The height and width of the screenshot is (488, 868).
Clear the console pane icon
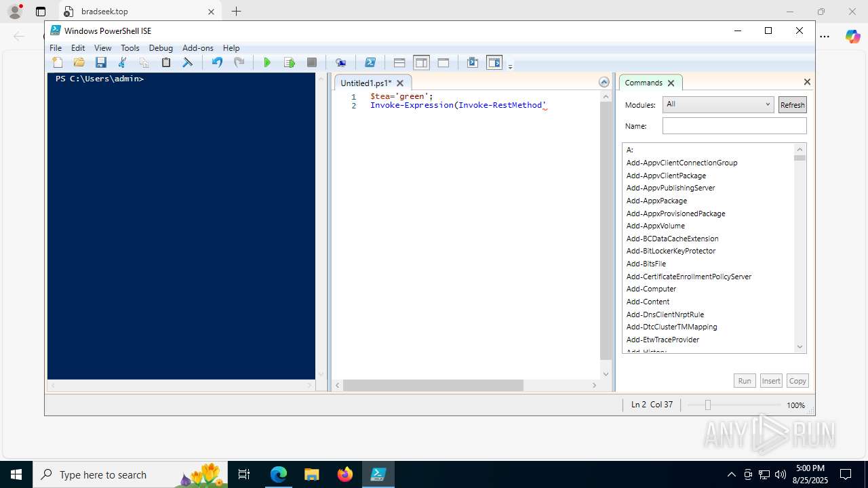pos(188,62)
